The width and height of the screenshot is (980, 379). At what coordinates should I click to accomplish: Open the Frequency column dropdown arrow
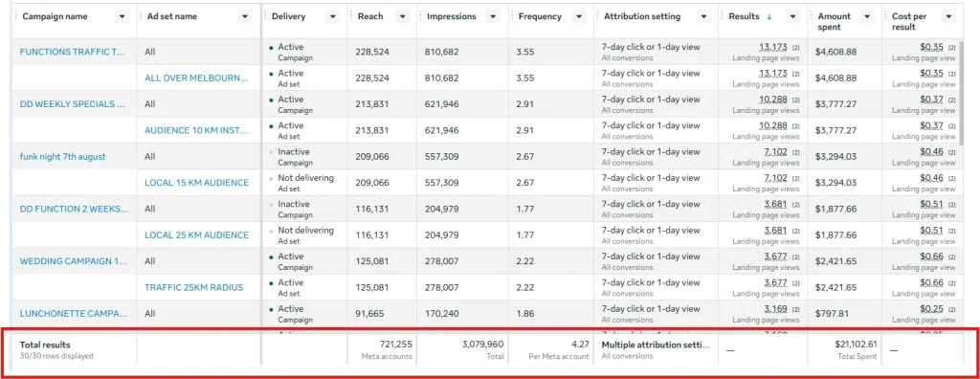(579, 17)
